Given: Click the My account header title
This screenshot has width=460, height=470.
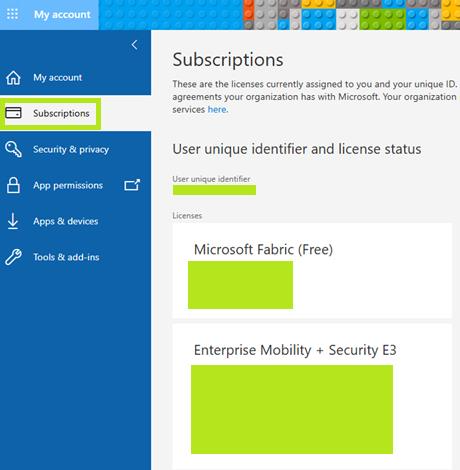Looking at the screenshot, I should pos(62,14).
